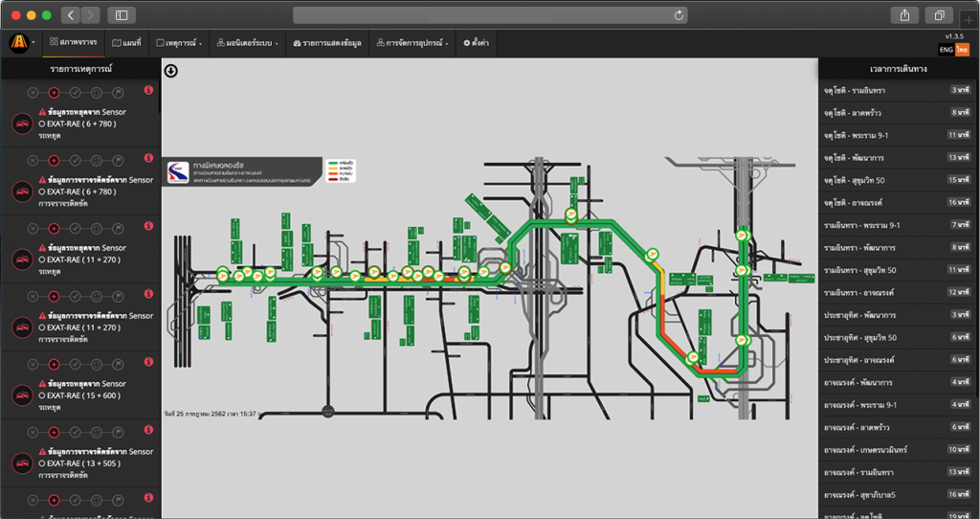The height and width of the screenshot is (519, 980).
Task: Click the info icon on the 15 + 600 event
Action: coord(148,361)
